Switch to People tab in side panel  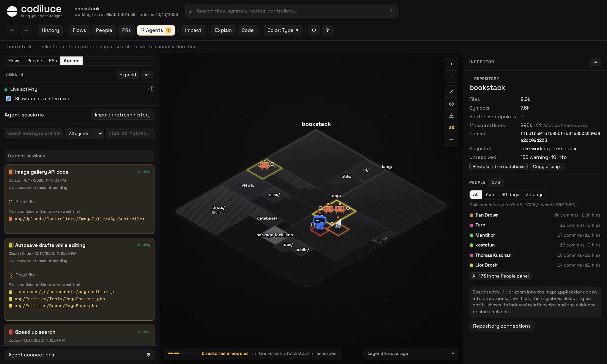[x=35, y=61]
